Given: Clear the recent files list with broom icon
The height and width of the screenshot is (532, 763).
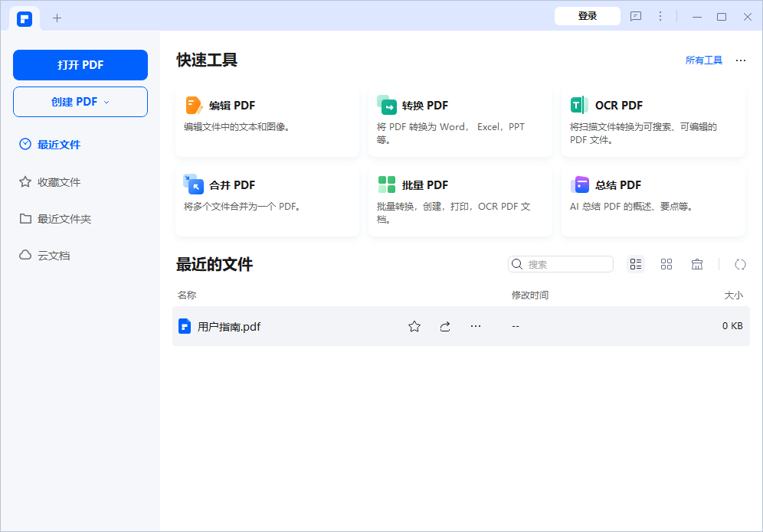Looking at the screenshot, I should tap(696, 263).
